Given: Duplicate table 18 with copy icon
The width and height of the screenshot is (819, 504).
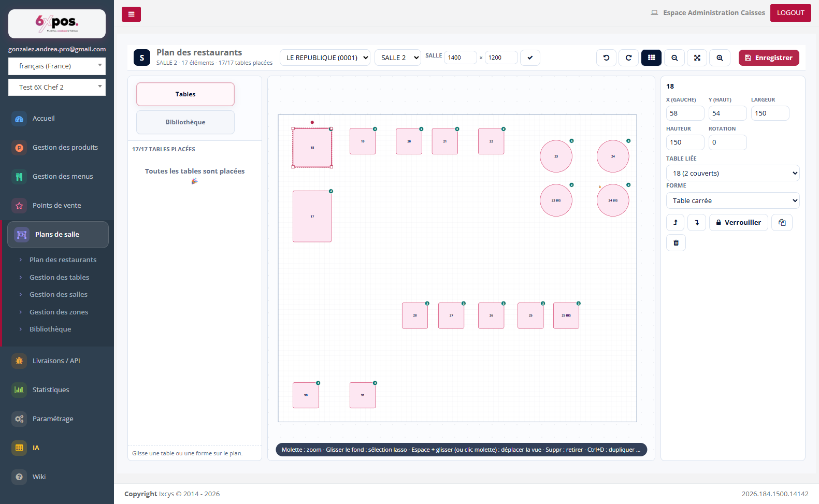Looking at the screenshot, I should click(x=782, y=223).
